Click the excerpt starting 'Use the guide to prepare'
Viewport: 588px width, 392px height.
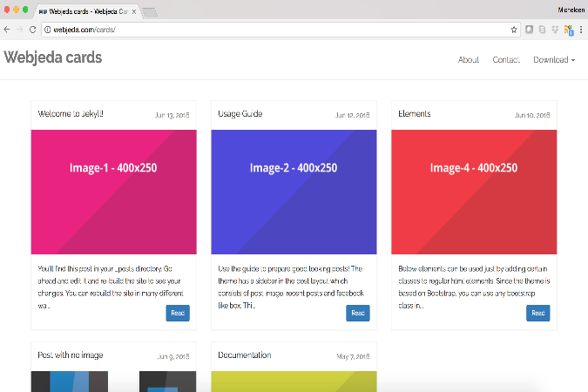point(291,287)
